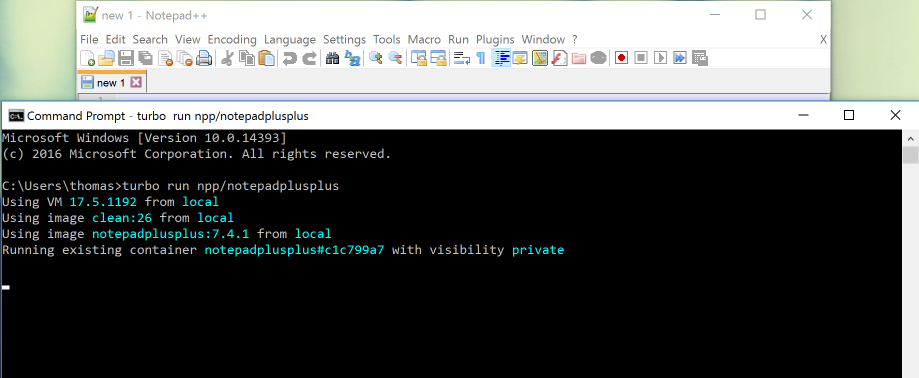
Task: Click the Close All toolbar icon
Action: coord(185,58)
